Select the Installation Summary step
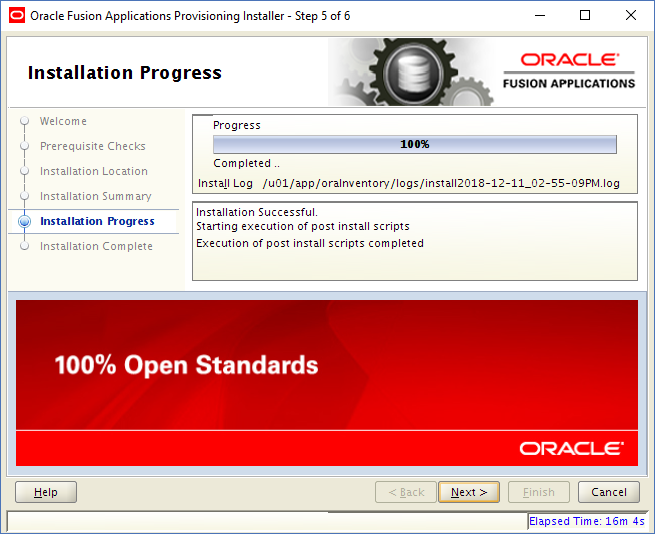The image size is (655, 534). coord(96,196)
